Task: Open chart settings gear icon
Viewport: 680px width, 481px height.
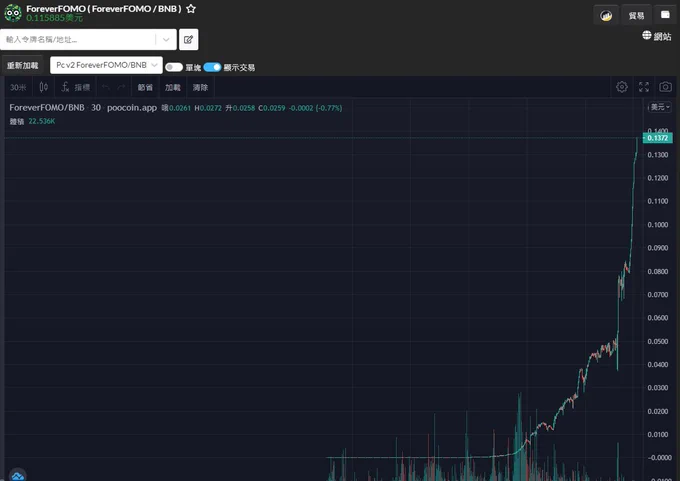Action: click(621, 87)
